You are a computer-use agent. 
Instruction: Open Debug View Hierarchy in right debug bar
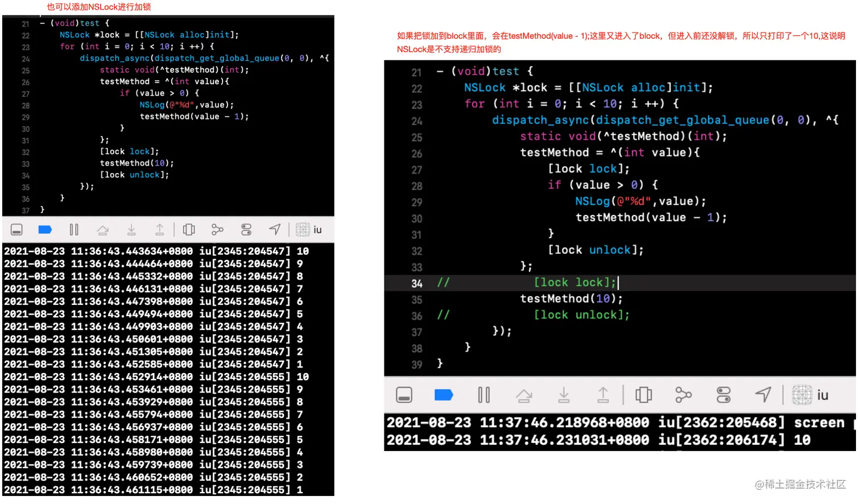click(644, 395)
